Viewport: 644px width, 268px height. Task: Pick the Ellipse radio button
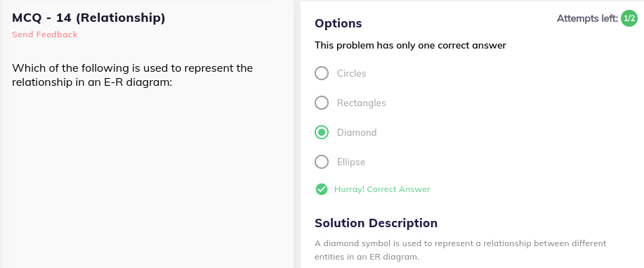coord(322,162)
